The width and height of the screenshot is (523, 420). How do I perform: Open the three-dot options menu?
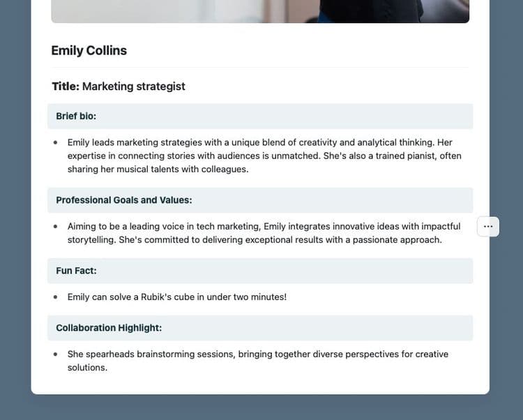(488, 227)
